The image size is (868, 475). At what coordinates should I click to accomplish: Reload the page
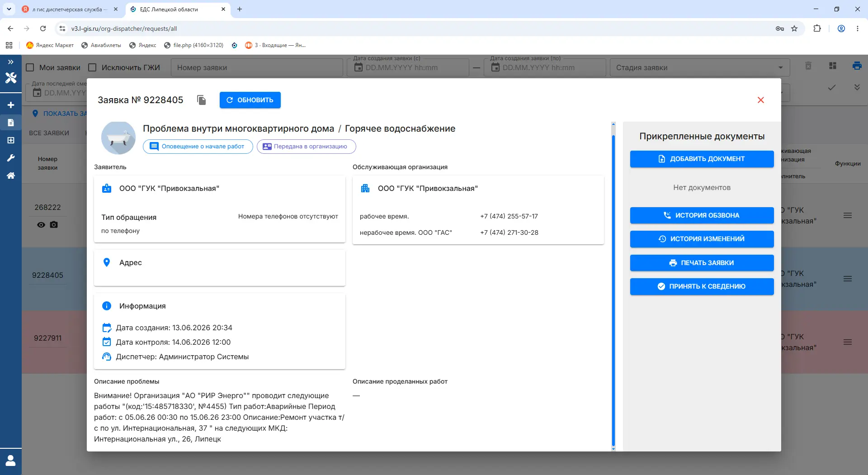coord(43,28)
